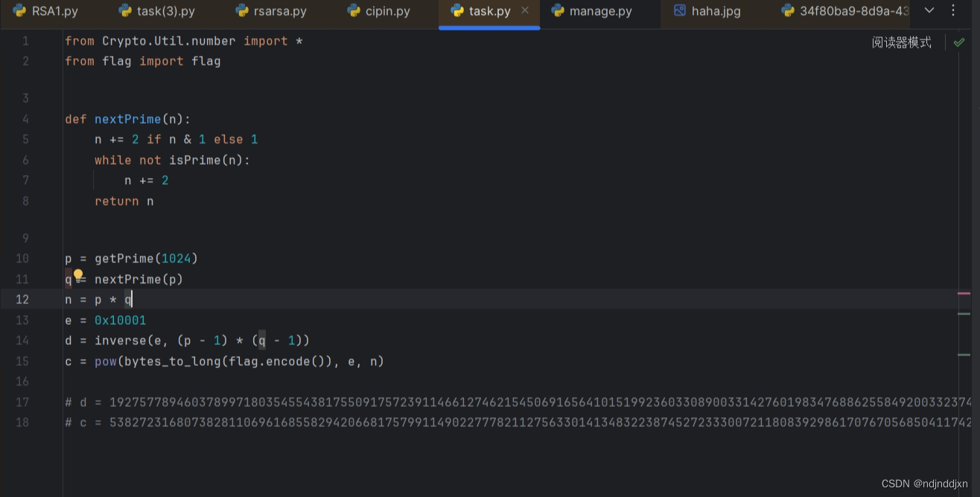This screenshot has width=980, height=497.
Task: Click the green inspections checkmark icon
Action: pos(960,42)
